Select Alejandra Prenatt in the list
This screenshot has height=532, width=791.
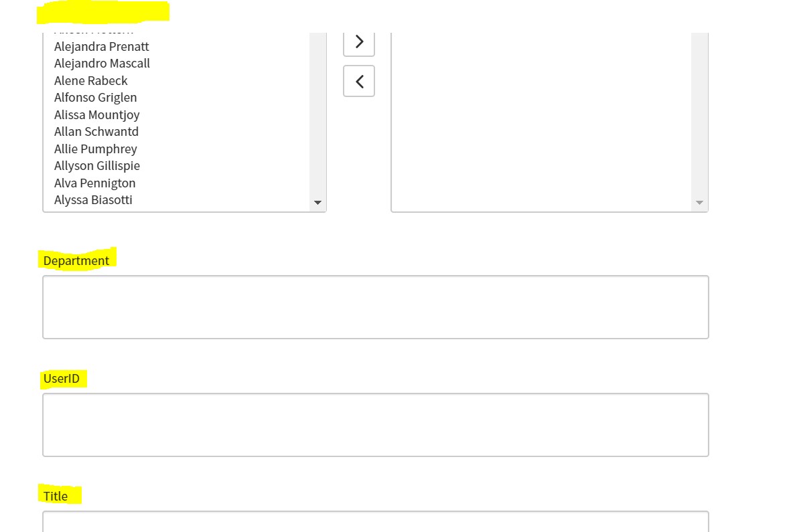102,47
